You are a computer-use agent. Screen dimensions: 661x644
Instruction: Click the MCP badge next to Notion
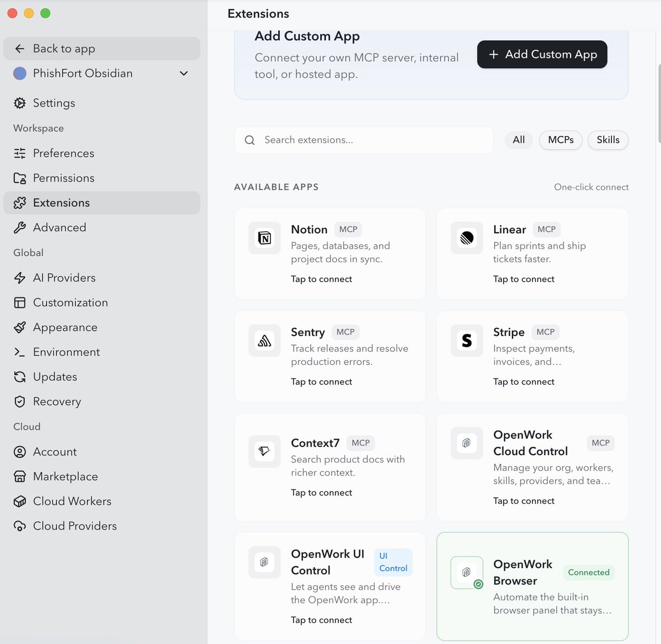click(348, 229)
